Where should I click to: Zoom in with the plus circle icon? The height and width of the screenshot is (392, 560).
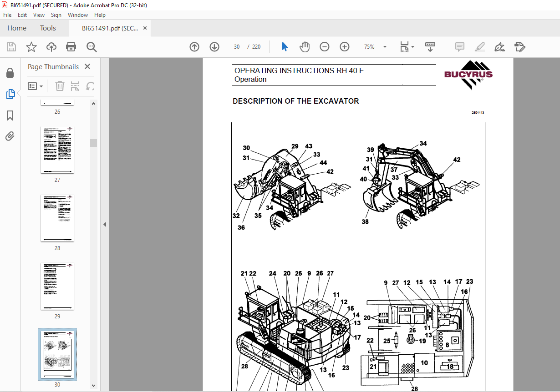click(345, 47)
